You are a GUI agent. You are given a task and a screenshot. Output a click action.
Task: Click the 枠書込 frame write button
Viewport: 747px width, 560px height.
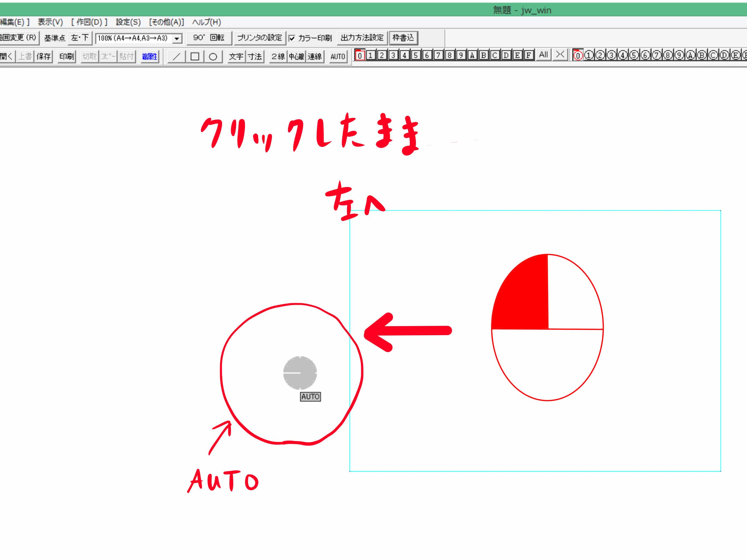[404, 37]
